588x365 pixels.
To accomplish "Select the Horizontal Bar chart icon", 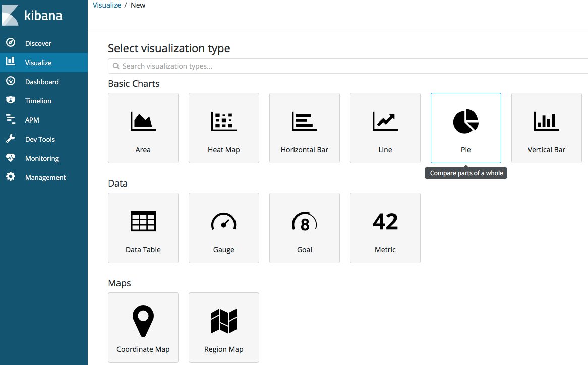I will pos(305,121).
